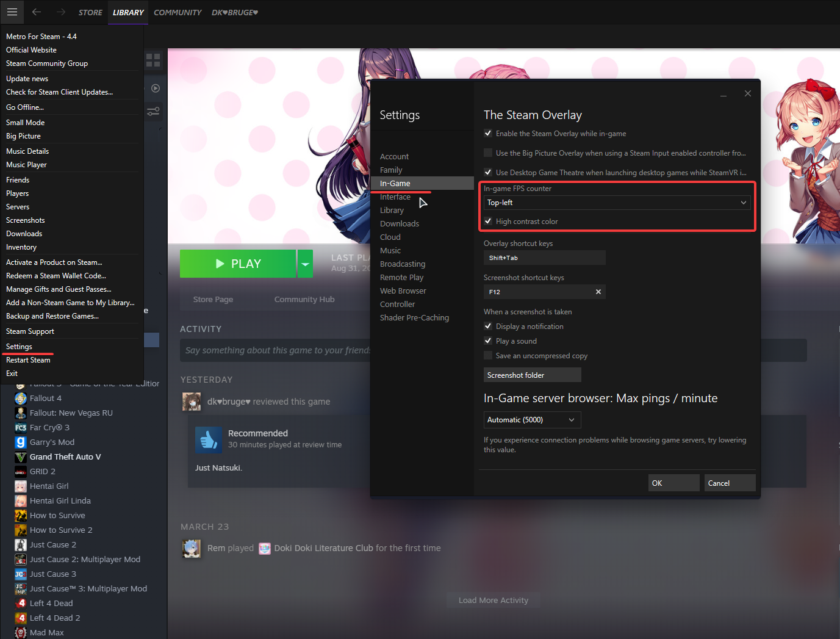Image resolution: width=840 pixels, height=639 pixels.
Task: Open Downloads category in Settings dialog
Action: pyautogui.click(x=400, y=223)
